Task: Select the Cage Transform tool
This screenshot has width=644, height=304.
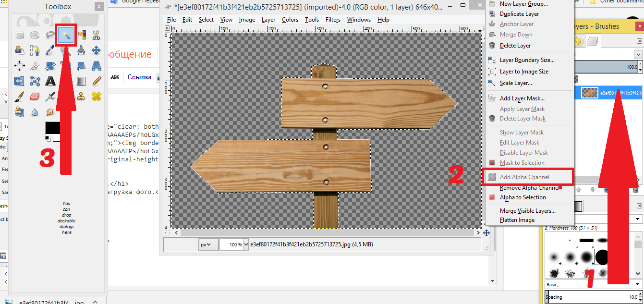Action: (x=35, y=81)
